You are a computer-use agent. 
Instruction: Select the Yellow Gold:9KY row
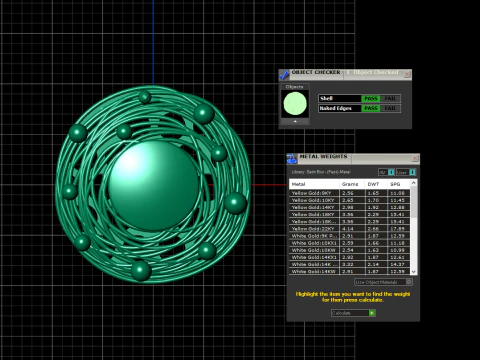(x=350, y=193)
